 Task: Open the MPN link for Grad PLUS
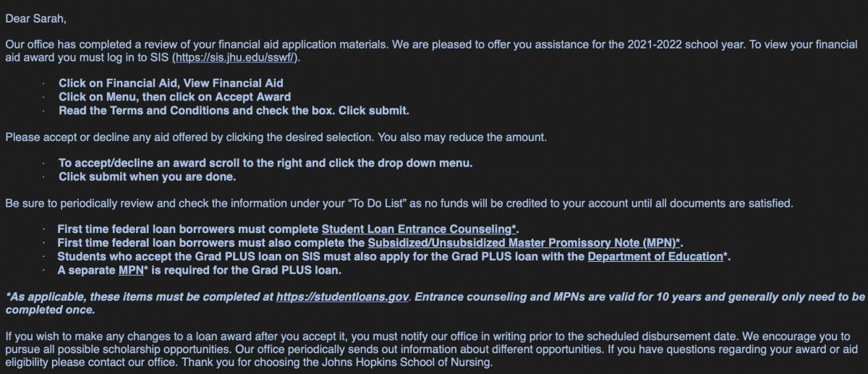[x=131, y=271]
